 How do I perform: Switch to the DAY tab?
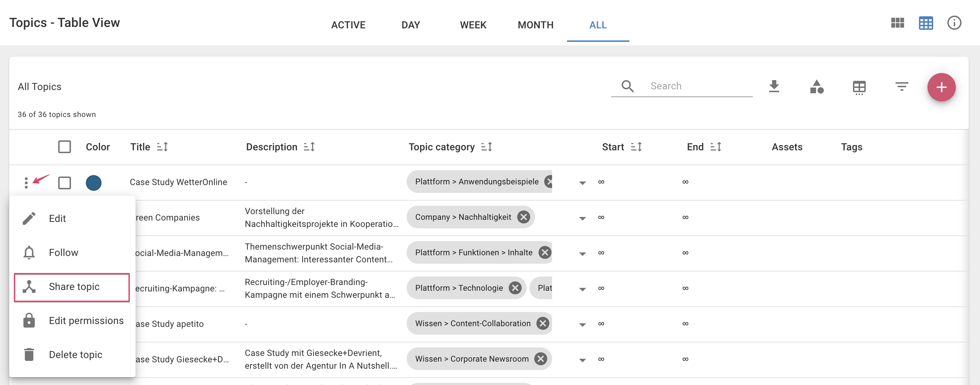click(x=411, y=25)
